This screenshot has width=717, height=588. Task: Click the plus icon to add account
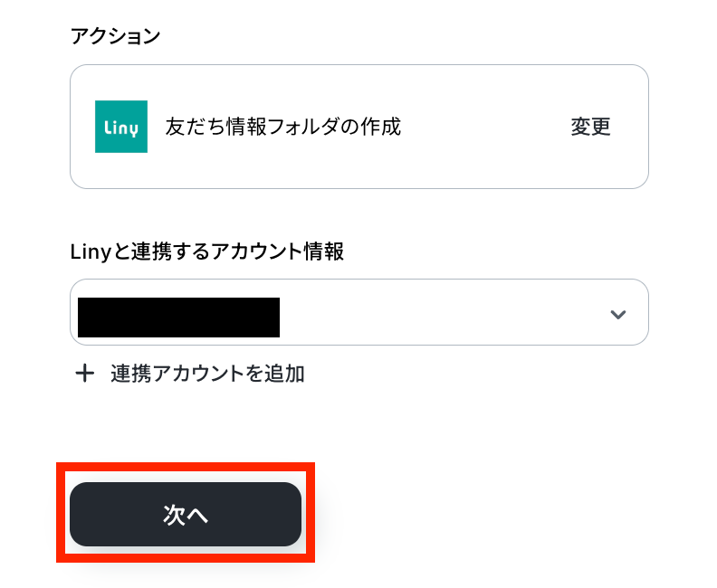click(84, 374)
